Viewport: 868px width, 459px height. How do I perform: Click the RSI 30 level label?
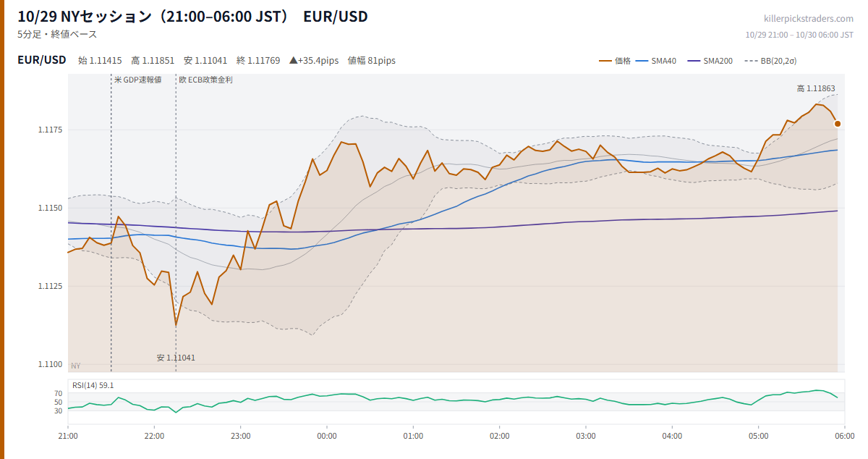coord(59,411)
